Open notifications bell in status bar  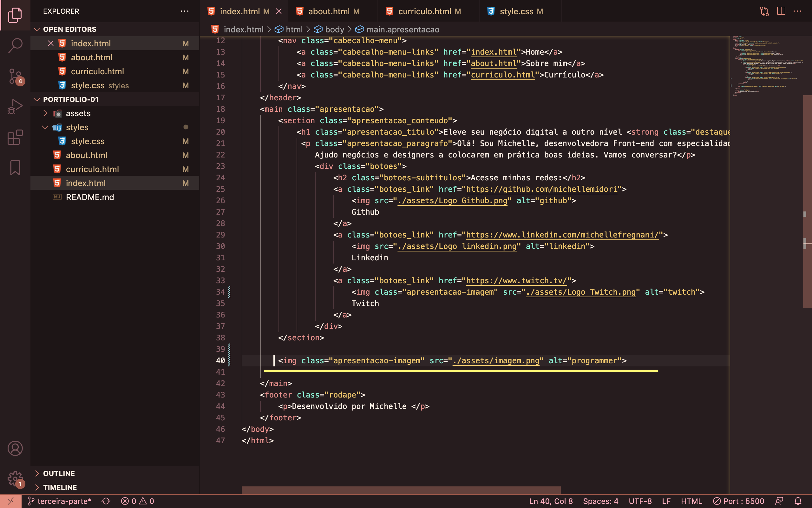(798, 501)
